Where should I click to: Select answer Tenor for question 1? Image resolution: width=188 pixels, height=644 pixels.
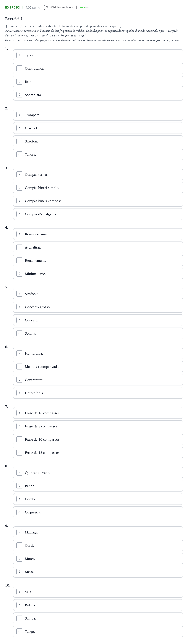click(98, 55)
